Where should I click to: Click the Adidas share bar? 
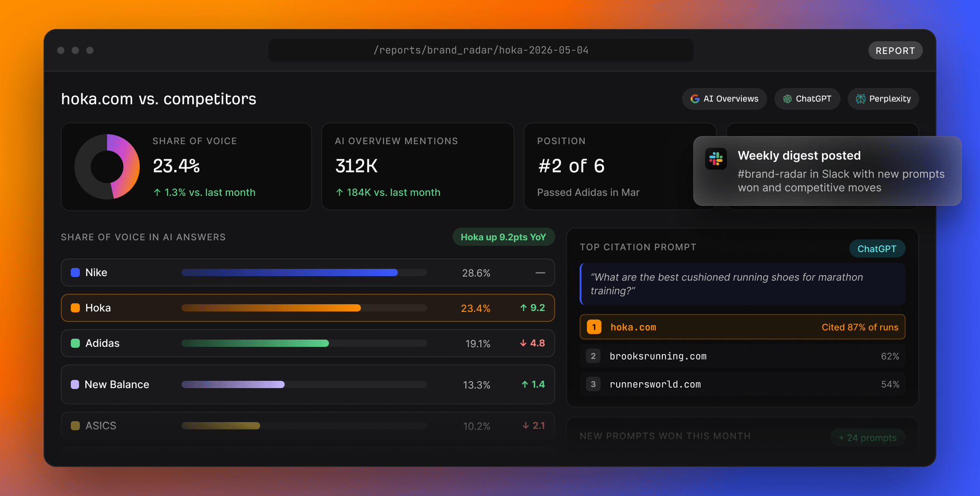[304, 343]
